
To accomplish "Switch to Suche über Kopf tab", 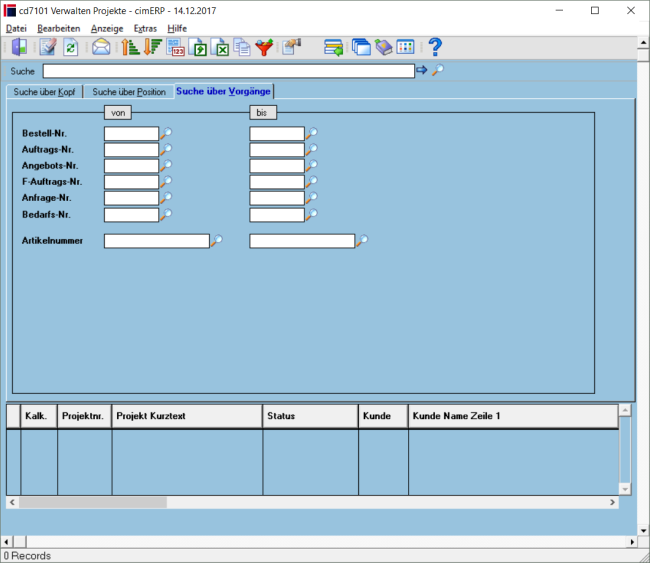I will tap(44, 92).
